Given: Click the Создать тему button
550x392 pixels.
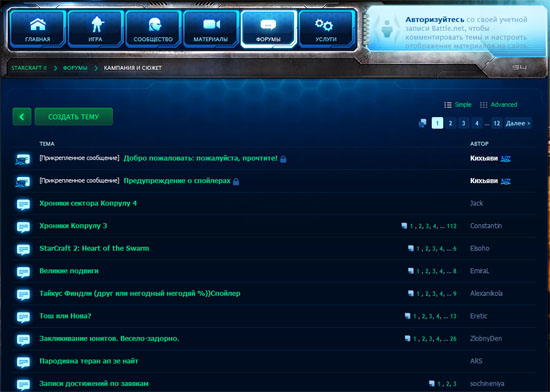Looking at the screenshot, I should [74, 117].
